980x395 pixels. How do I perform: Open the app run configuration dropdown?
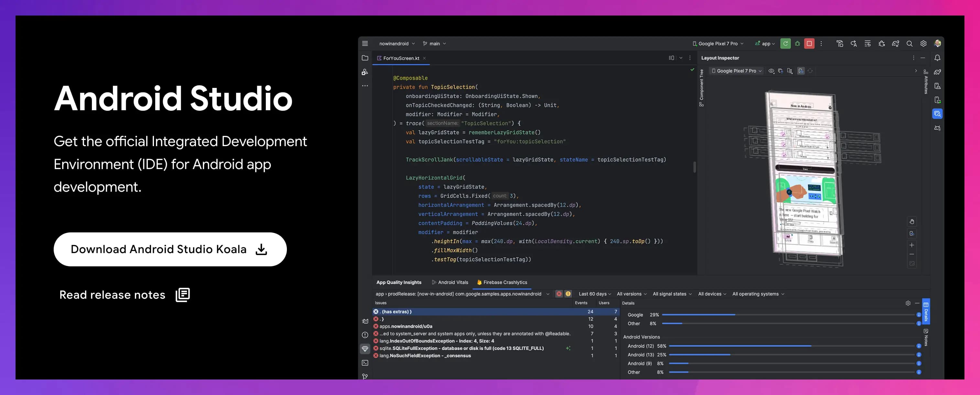(765, 43)
